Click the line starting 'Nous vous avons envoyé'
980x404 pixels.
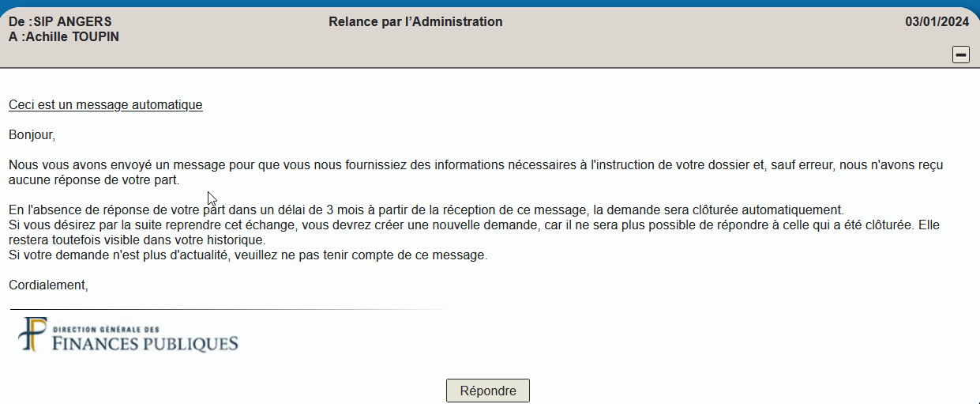tap(475, 165)
